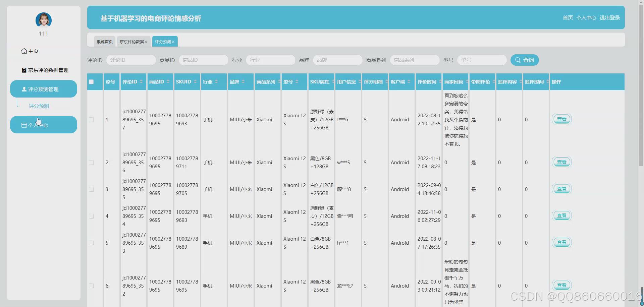Select the row 2 checkbox for user w***5
644x307 pixels.
(x=91, y=163)
